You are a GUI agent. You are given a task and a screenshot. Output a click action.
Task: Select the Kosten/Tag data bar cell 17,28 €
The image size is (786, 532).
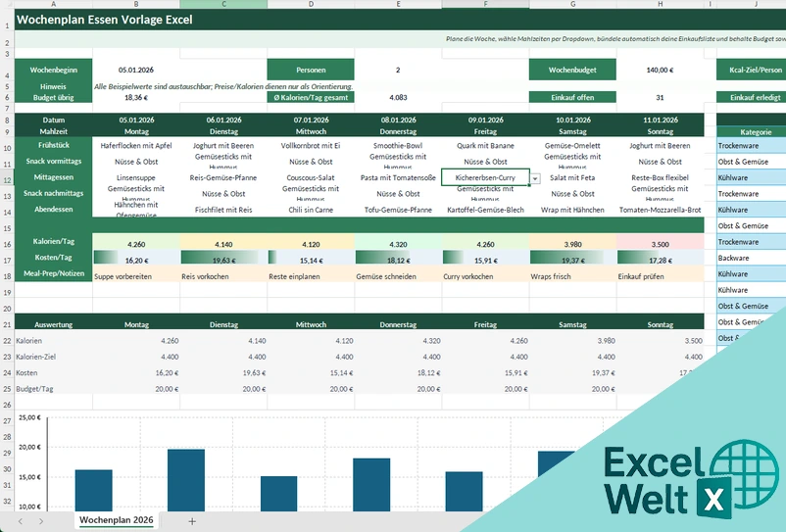(x=661, y=260)
